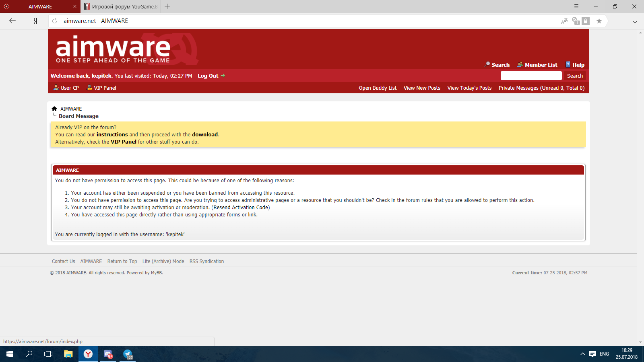
Task: Open Private Messages inbox
Action: [541, 88]
